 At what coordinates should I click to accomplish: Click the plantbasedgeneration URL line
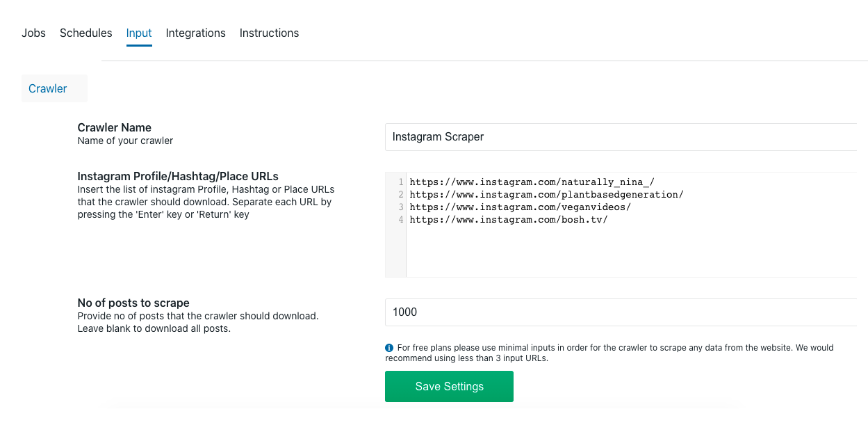pyautogui.click(x=546, y=195)
